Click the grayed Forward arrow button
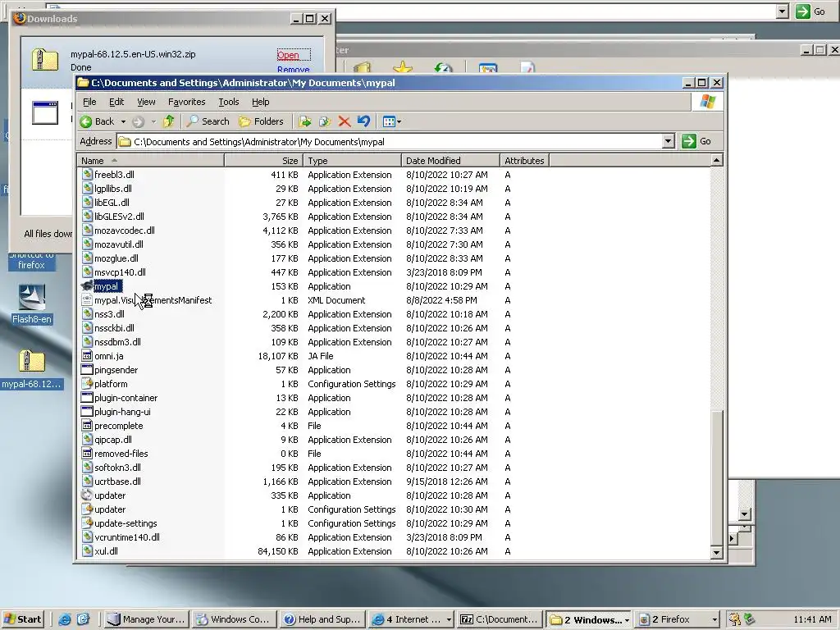Image resolution: width=840 pixels, height=630 pixels. click(x=138, y=121)
